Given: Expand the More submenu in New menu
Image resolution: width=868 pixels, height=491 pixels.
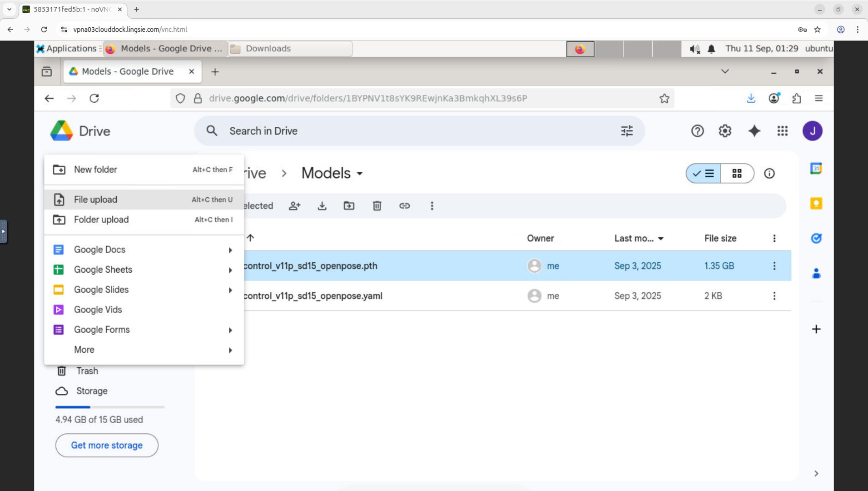Looking at the screenshot, I should tap(230, 350).
